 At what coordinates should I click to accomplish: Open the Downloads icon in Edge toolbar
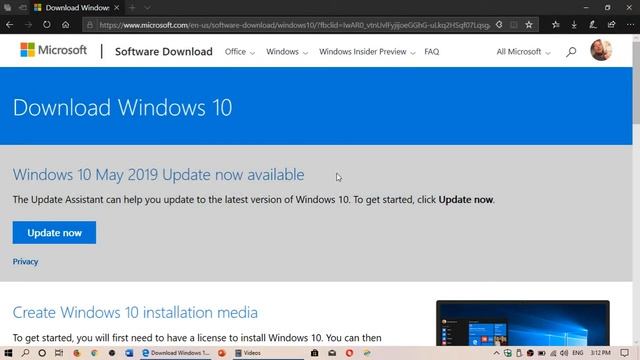[574, 25]
